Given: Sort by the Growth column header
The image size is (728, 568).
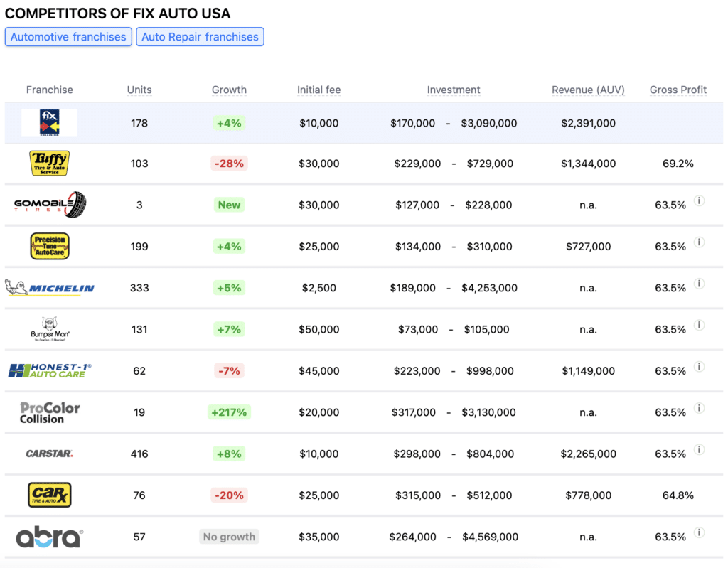Looking at the screenshot, I should (229, 90).
